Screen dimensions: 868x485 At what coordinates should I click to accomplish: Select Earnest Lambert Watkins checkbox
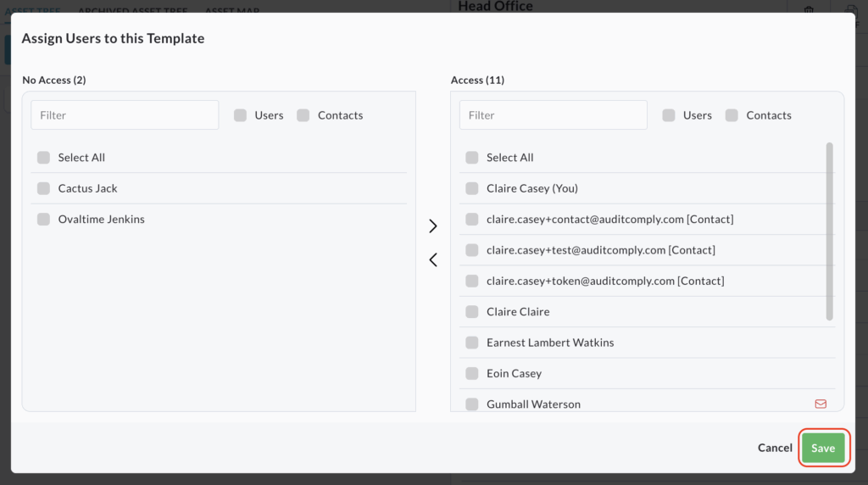pyautogui.click(x=472, y=343)
